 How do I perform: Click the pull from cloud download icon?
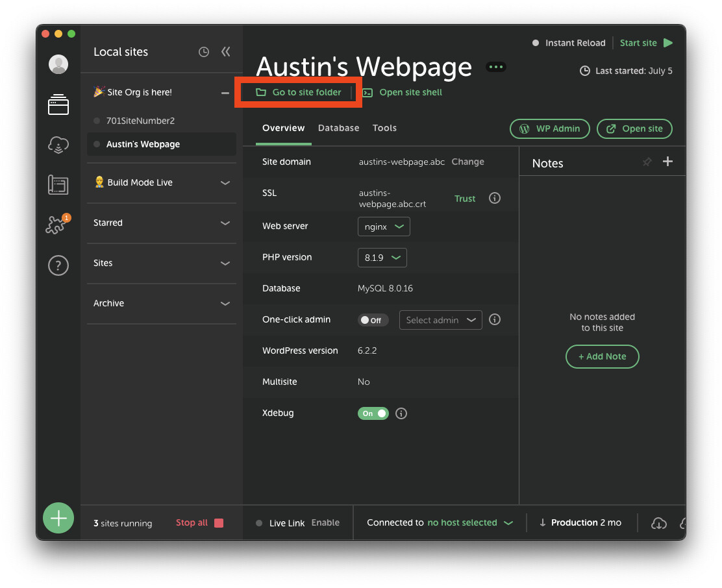[x=659, y=523]
